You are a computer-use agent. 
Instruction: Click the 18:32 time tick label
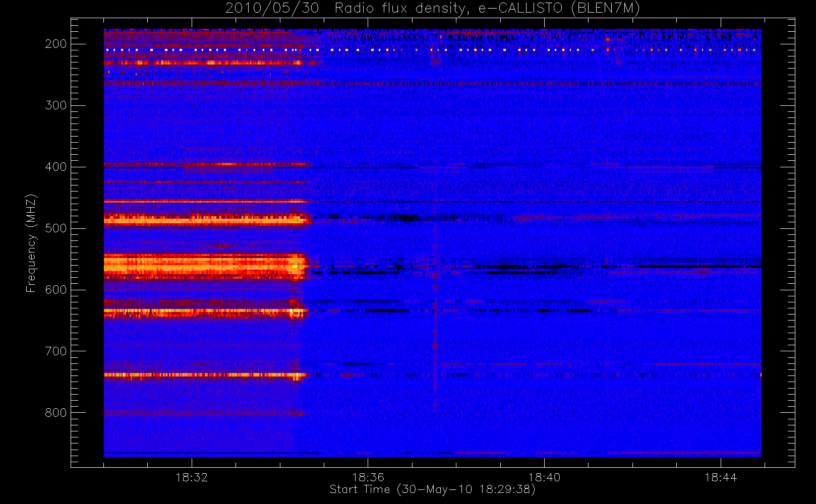(192, 477)
